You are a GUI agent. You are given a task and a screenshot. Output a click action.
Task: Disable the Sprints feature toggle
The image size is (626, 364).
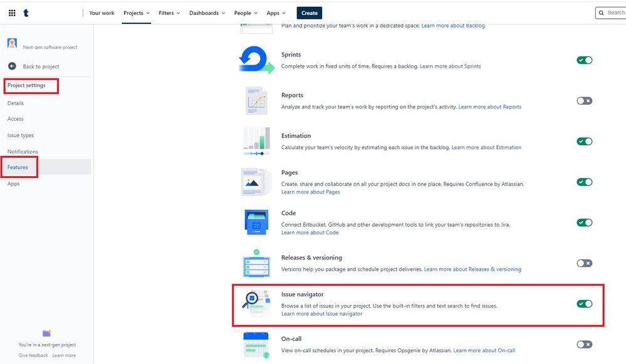[x=585, y=60]
